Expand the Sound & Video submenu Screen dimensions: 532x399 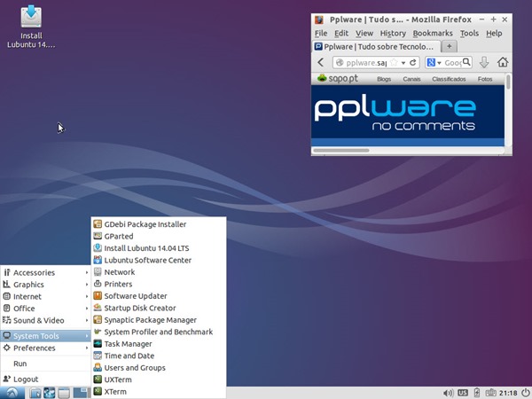(46, 320)
